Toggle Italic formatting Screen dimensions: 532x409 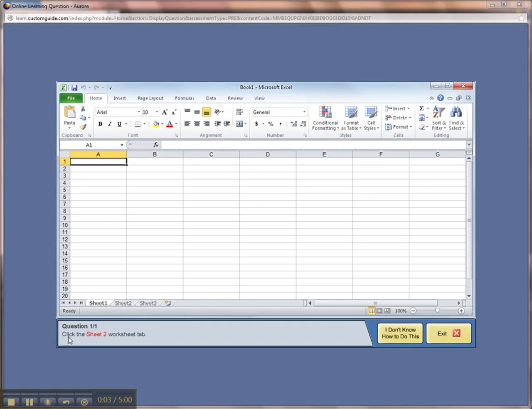click(x=110, y=124)
